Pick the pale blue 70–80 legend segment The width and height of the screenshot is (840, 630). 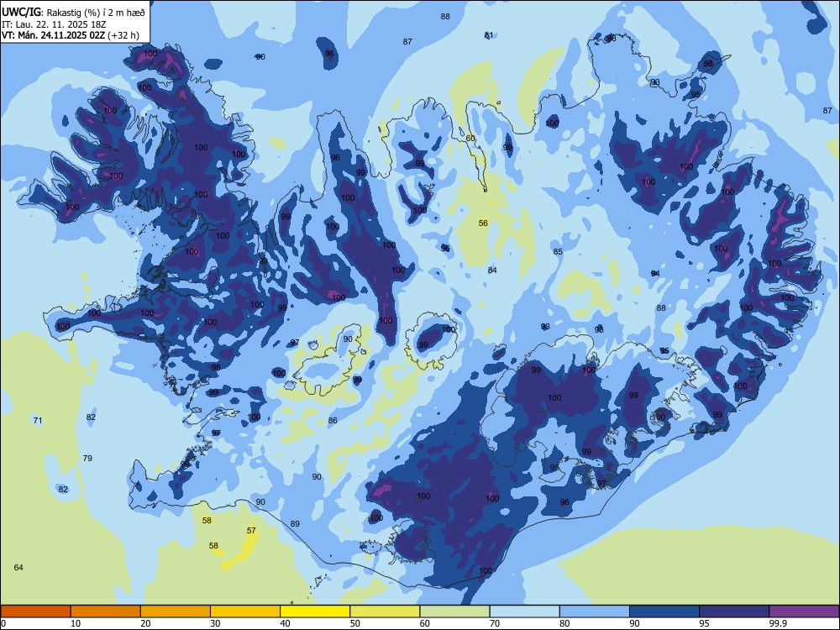(x=524, y=612)
